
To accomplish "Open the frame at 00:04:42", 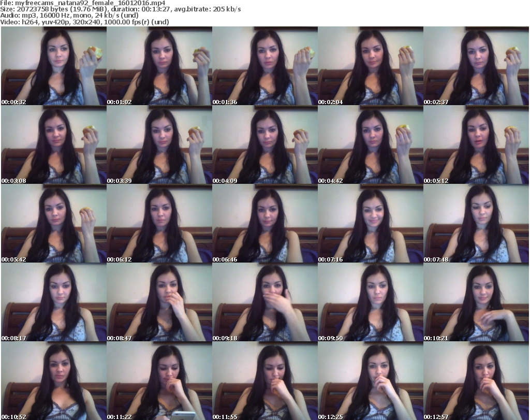I will pyautogui.click(x=371, y=144).
